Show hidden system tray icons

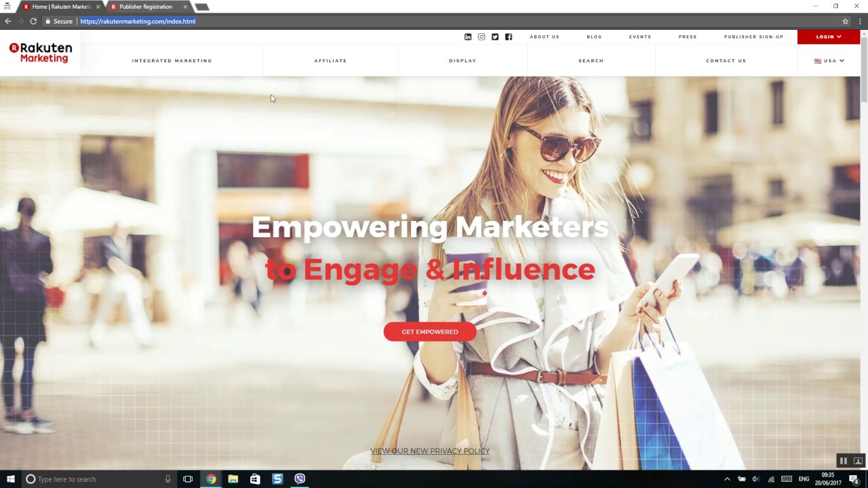(x=727, y=479)
